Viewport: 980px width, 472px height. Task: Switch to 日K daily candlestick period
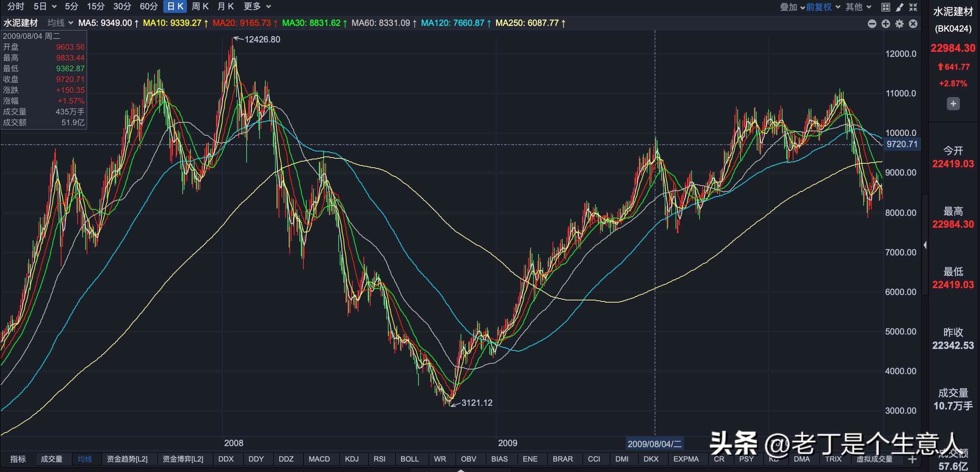point(175,6)
